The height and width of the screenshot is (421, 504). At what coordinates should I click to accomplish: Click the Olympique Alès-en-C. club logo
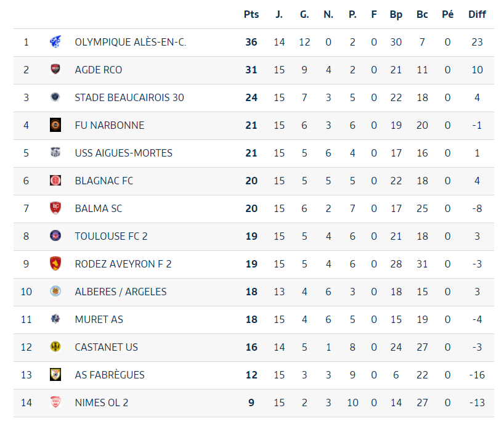(55, 42)
